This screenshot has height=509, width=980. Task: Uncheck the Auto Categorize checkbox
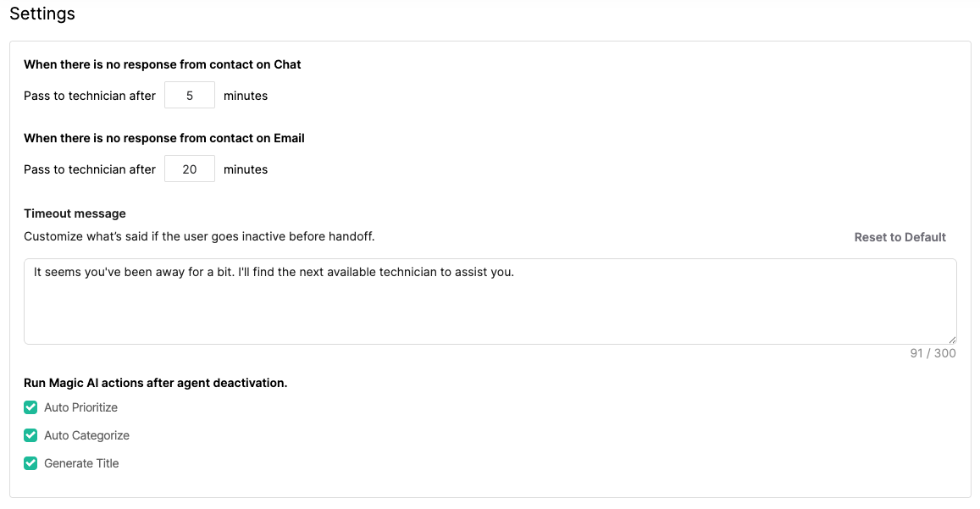tap(30, 435)
